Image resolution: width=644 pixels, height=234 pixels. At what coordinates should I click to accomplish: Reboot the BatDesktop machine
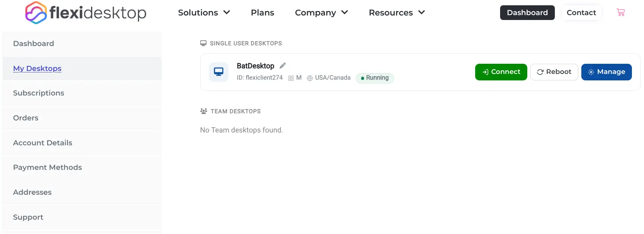554,72
